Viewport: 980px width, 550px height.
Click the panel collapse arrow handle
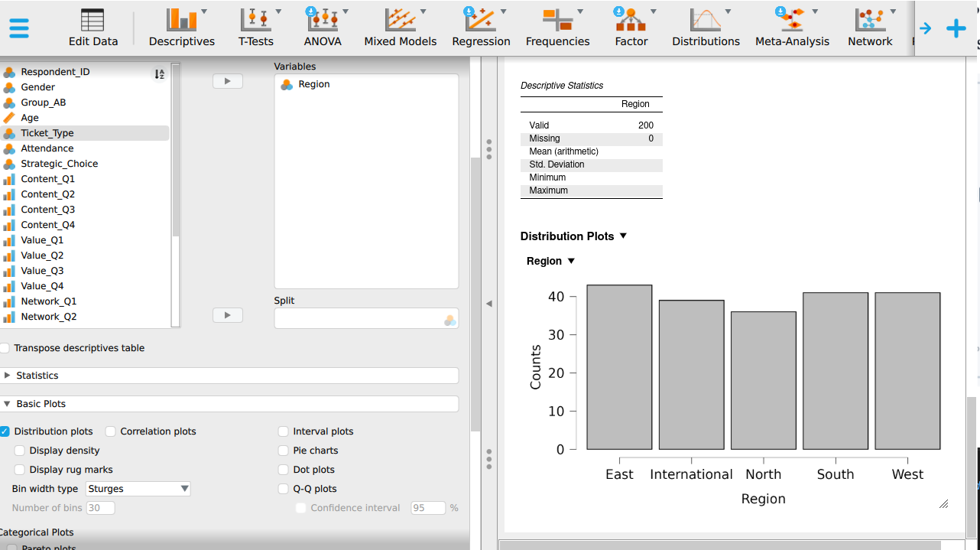point(489,304)
